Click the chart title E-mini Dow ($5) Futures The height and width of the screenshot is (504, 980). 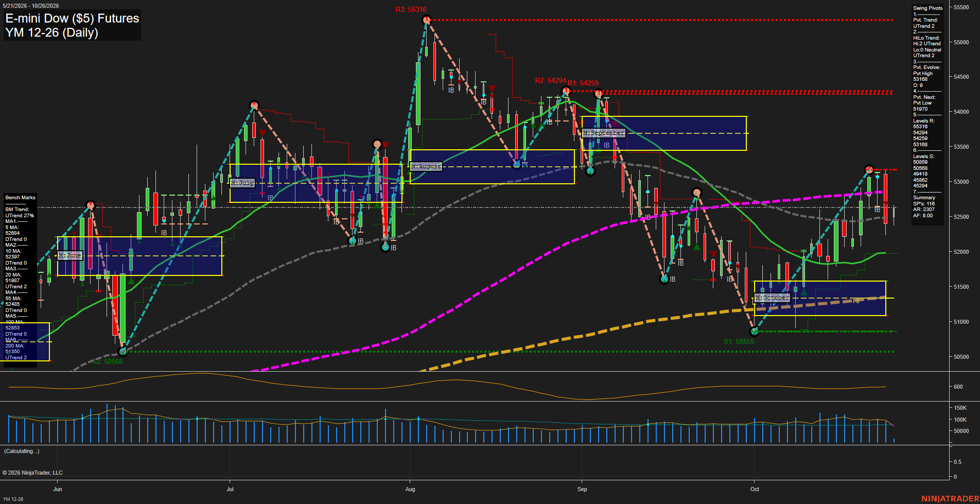pos(72,19)
